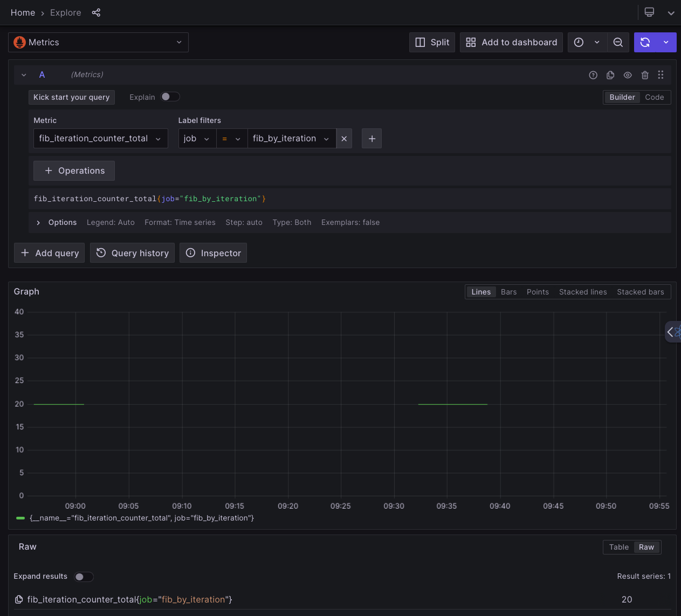Click the share icon next to Explore
This screenshot has width=681, height=616.
[x=96, y=12]
